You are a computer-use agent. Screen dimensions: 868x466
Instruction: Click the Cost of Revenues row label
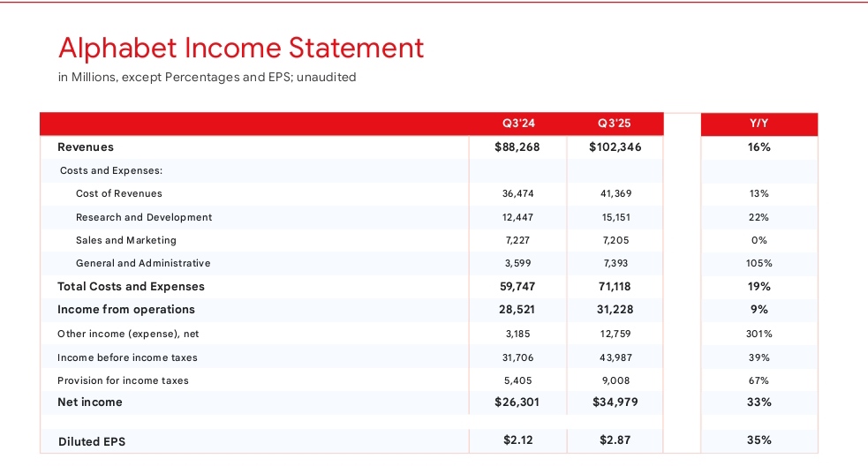pos(119,193)
